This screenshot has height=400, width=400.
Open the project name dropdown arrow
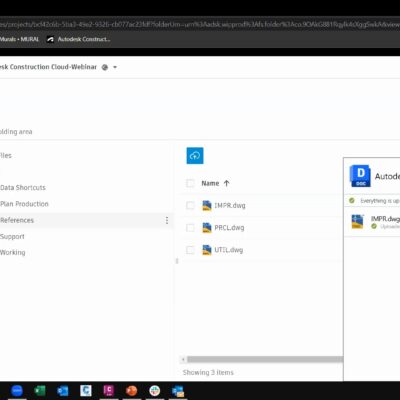tap(115, 67)
